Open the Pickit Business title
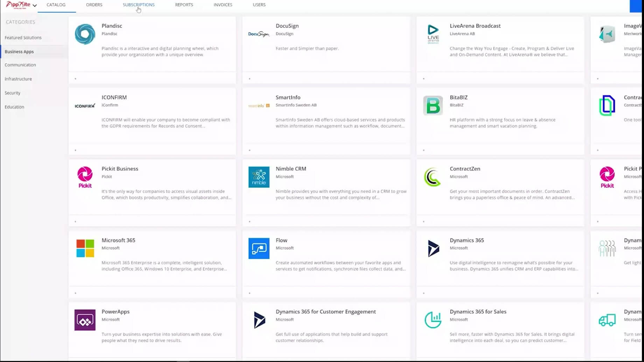The width and height of the screenshot is (644, 362). [120, 169]
